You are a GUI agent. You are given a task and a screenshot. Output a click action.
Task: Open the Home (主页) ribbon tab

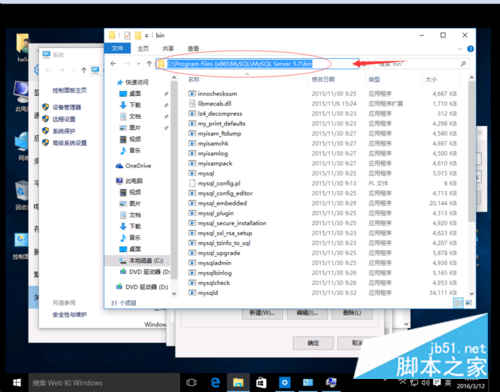coord(143,48)
